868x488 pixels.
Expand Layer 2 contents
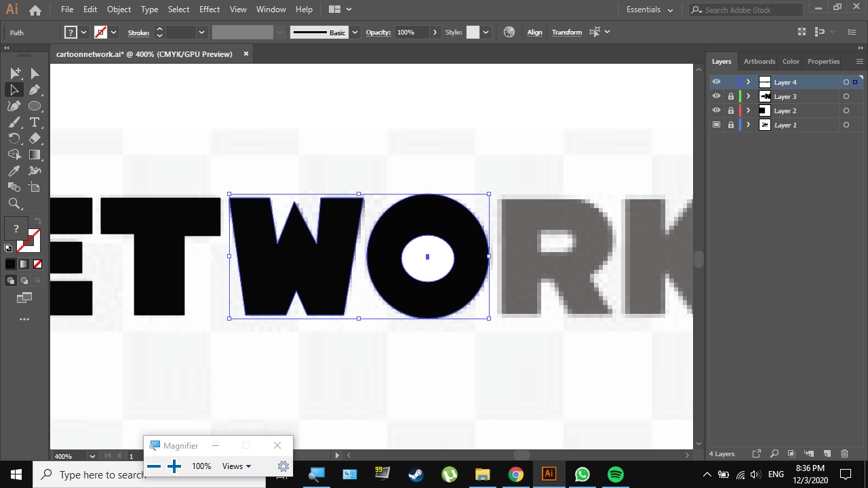click(748, 110)
